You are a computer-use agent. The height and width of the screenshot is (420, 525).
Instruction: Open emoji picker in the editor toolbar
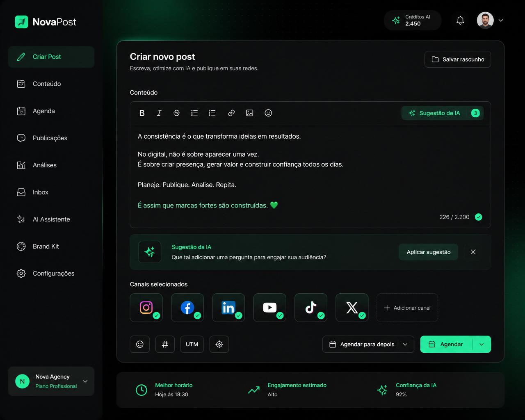point(268,113)
